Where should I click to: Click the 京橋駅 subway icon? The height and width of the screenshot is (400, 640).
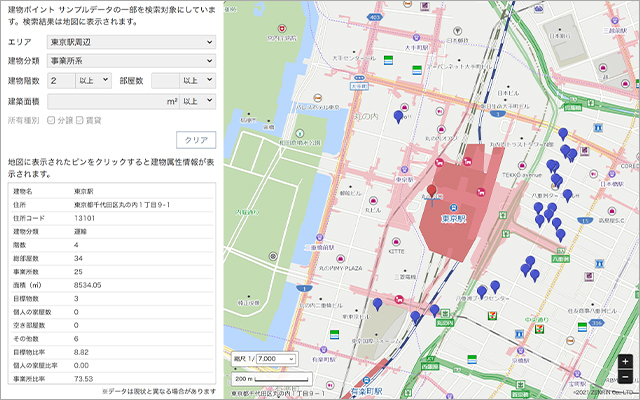coord(520,351)
